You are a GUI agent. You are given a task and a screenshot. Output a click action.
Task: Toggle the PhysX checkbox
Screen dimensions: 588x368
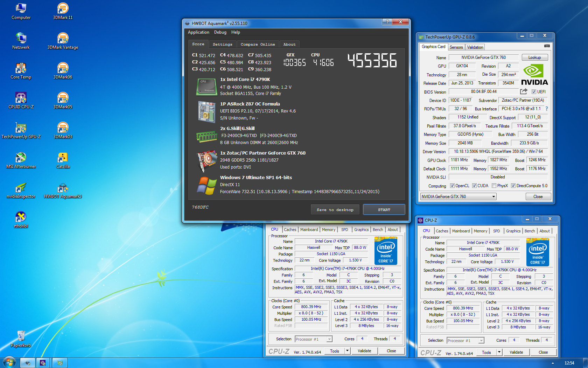tap(494, 186)
